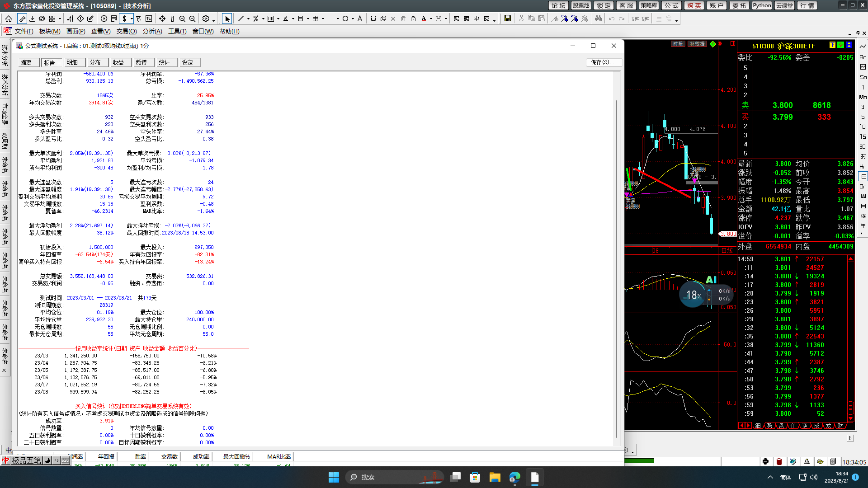Toggle the 时段 button on chart
Screen dimensions: 868x488
pyautogui.click(x=678, y=44)
